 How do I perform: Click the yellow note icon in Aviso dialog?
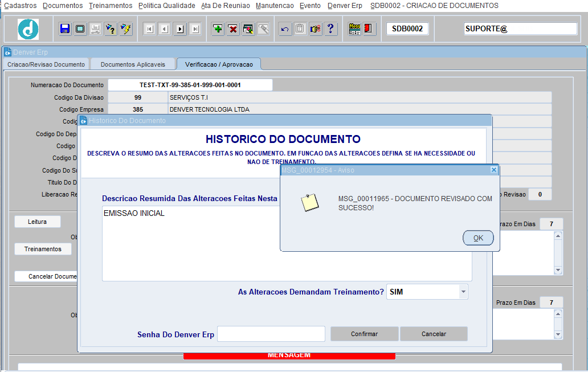tap(310, 202)
